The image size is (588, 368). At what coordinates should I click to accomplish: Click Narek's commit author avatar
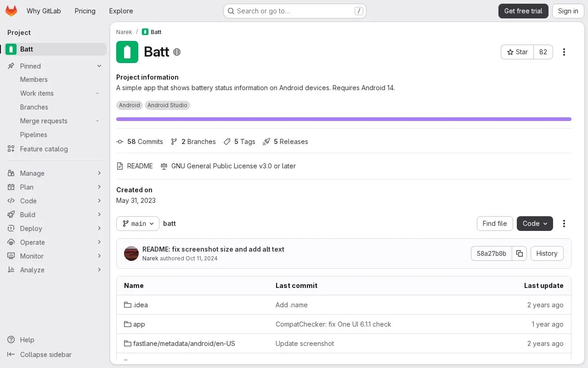(131, 253)
